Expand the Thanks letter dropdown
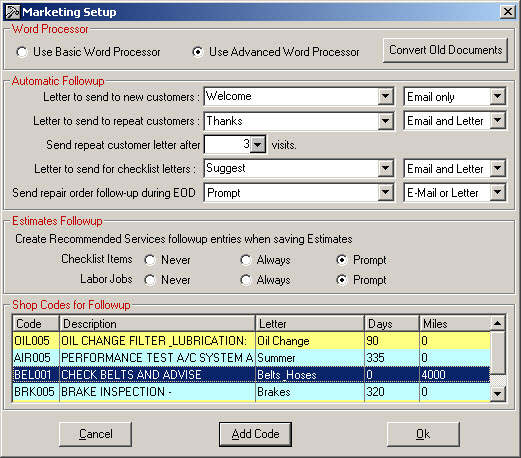521x458 pixels. pos(385,121)
